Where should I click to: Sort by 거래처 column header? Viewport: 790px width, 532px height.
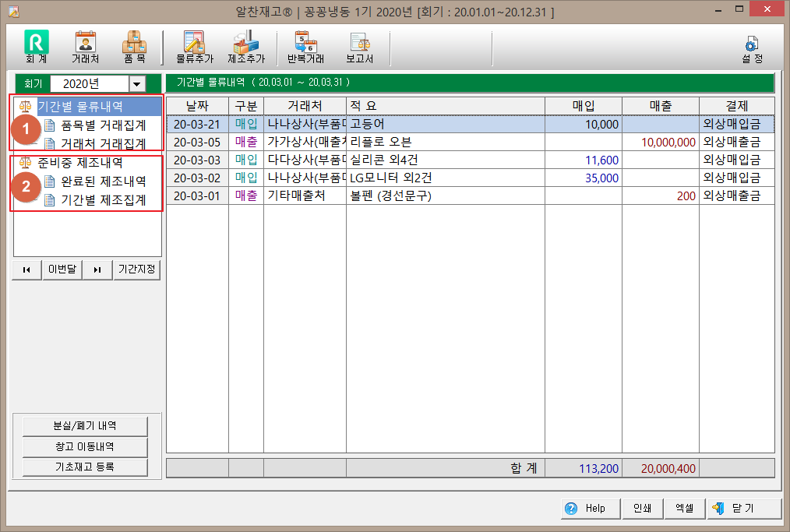[305, 106]
